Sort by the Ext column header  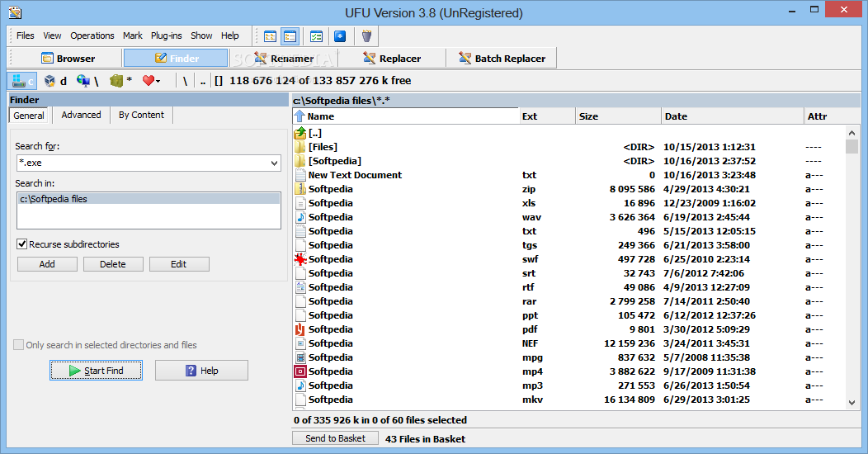click(547, 116)
